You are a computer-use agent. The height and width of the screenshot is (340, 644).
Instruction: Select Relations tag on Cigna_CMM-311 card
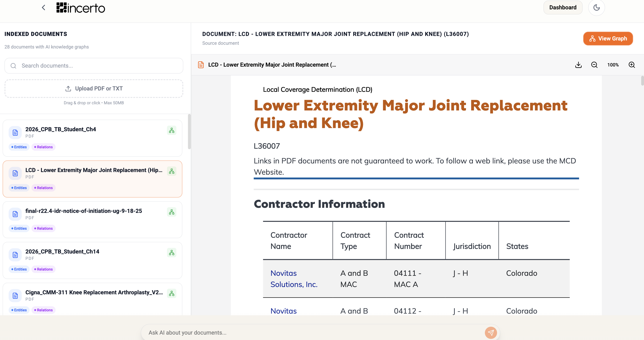pos(43,310)
